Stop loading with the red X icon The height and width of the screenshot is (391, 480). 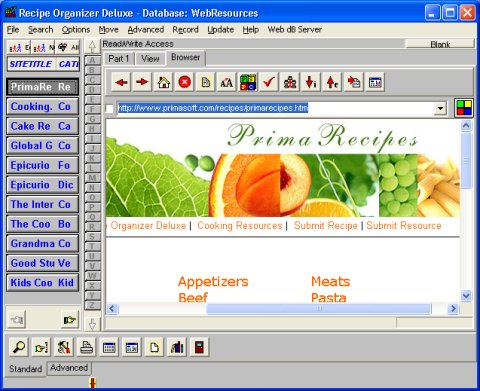pos(185,82)
